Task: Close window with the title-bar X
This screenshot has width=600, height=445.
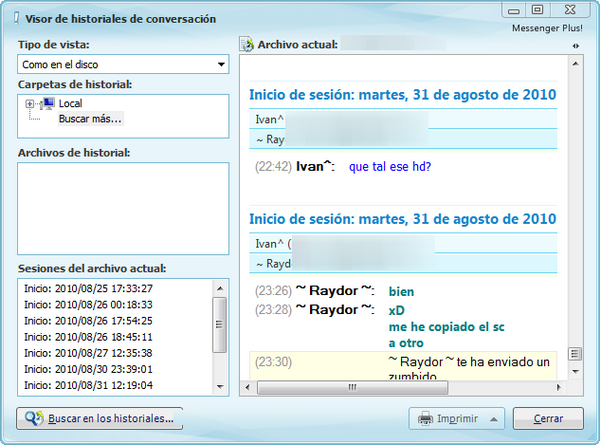Action: point(570,10)
